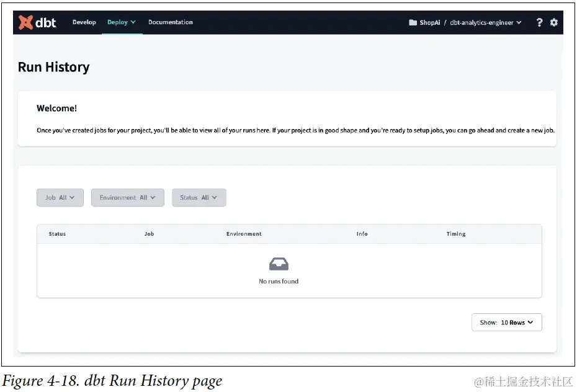Click the Environment column header

tap(244, 234)
